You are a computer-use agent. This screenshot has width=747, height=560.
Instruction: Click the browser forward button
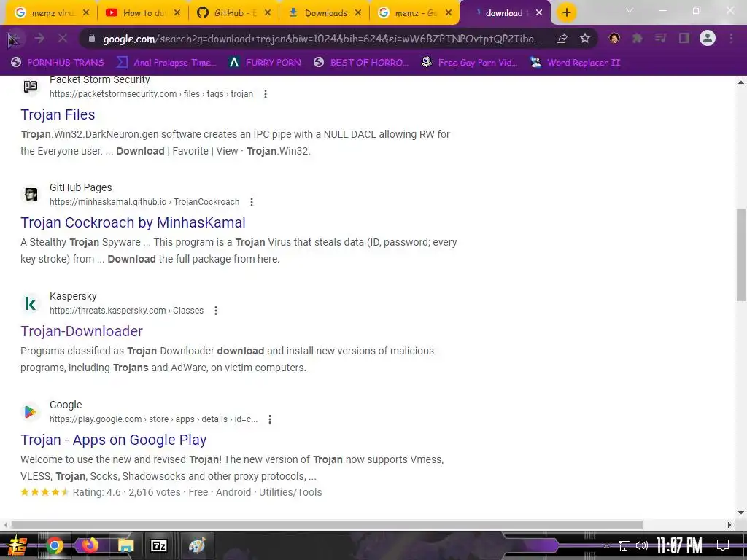click(x=39, y=38)
